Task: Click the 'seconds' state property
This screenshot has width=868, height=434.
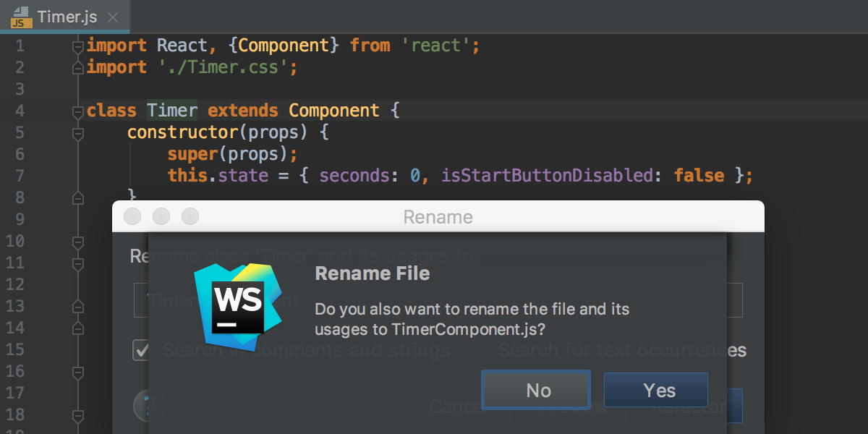Action: [x=354, y=176]
